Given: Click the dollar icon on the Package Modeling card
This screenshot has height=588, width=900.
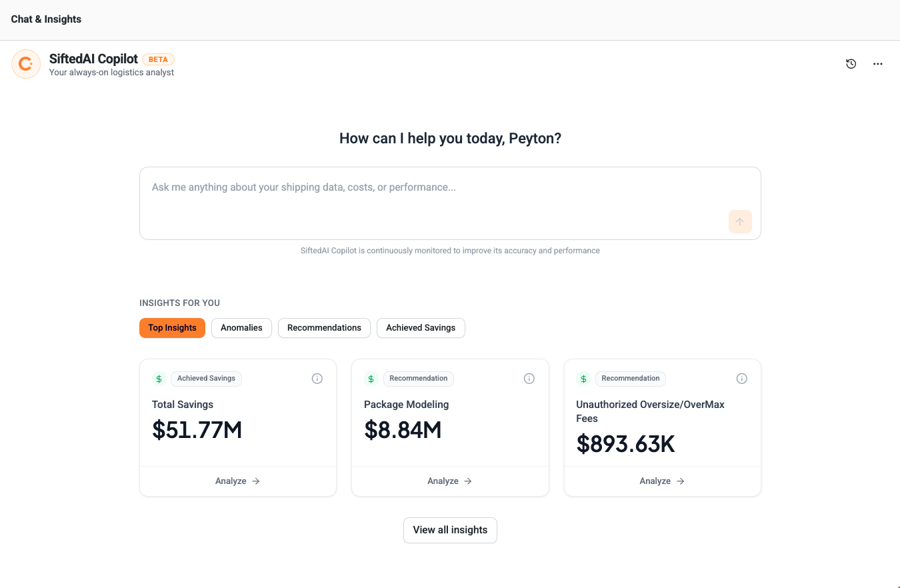Looking at the screenshot, I should (371, 379).
